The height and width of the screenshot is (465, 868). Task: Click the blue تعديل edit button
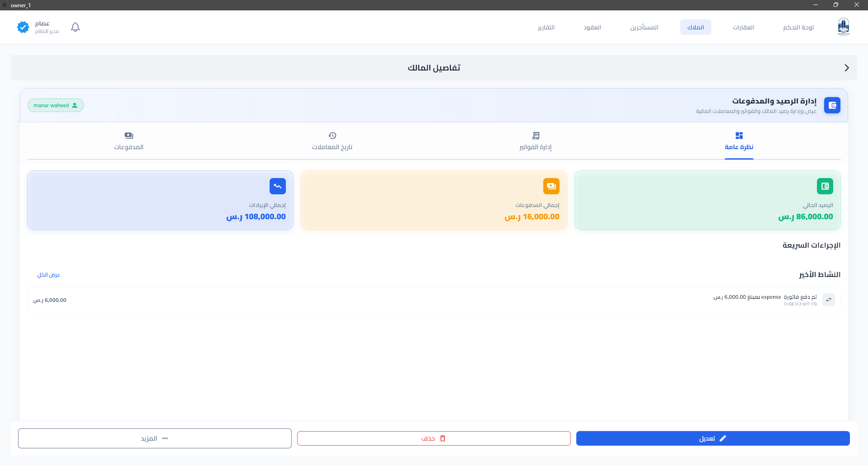click(x=713, y=438)
